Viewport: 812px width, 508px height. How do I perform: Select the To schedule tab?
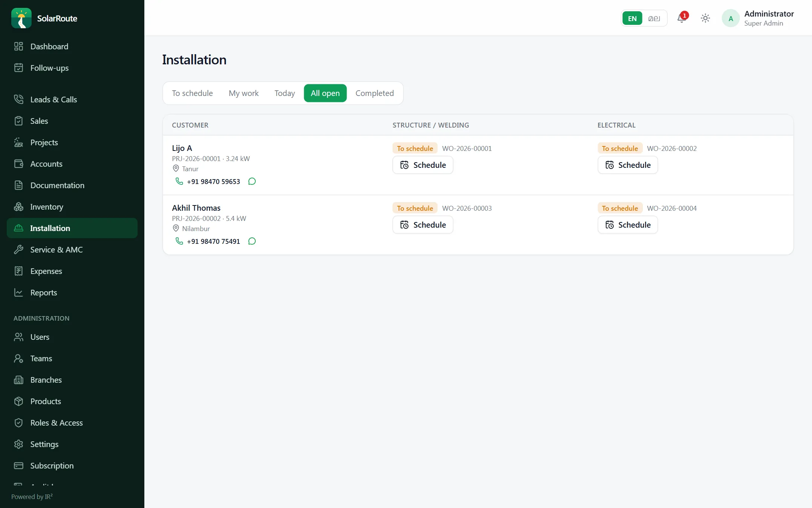pos(192,93)
